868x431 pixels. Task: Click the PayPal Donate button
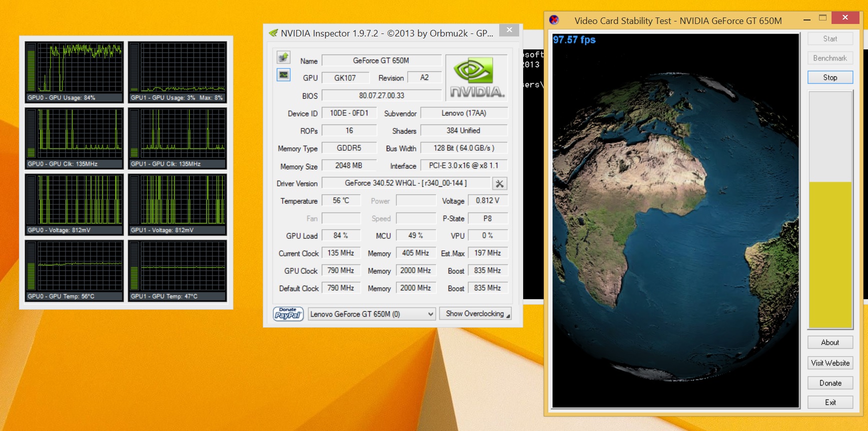click(288, 314)
